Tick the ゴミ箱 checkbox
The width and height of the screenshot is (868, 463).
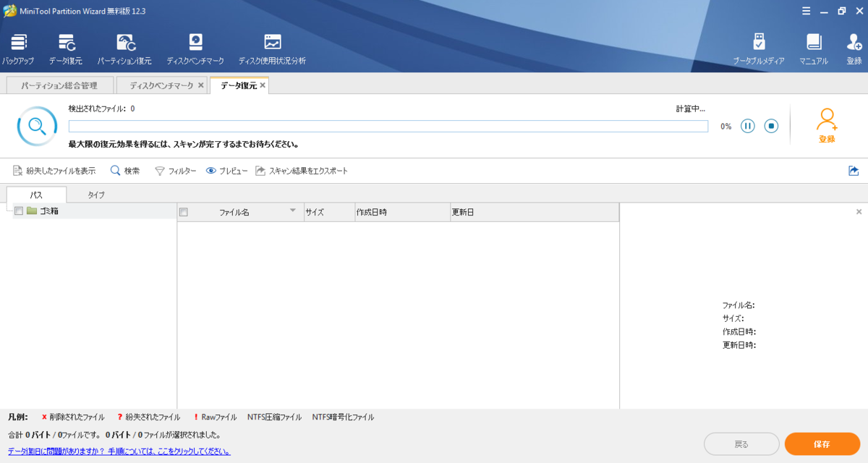pyautogui.click(x=19, y=211)
